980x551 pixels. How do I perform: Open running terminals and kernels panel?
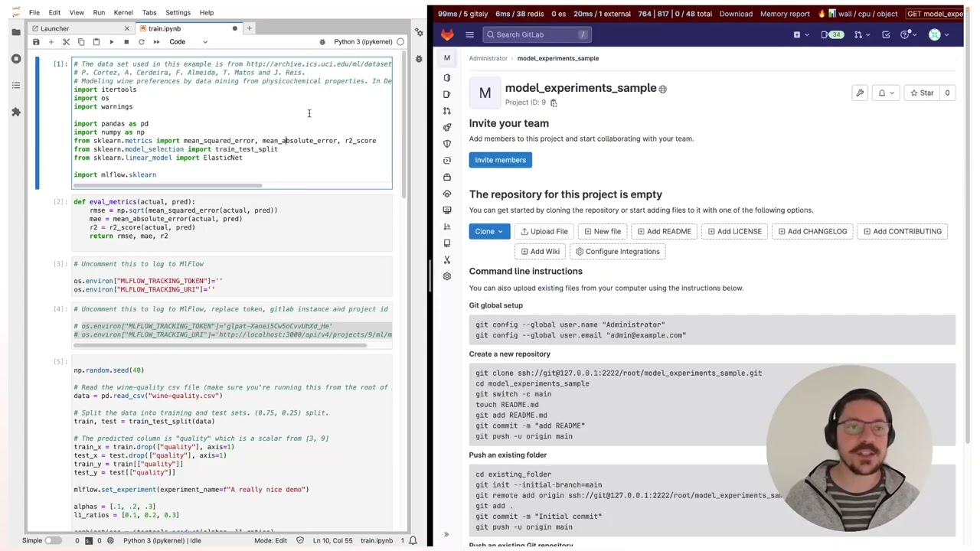[16, 59]
